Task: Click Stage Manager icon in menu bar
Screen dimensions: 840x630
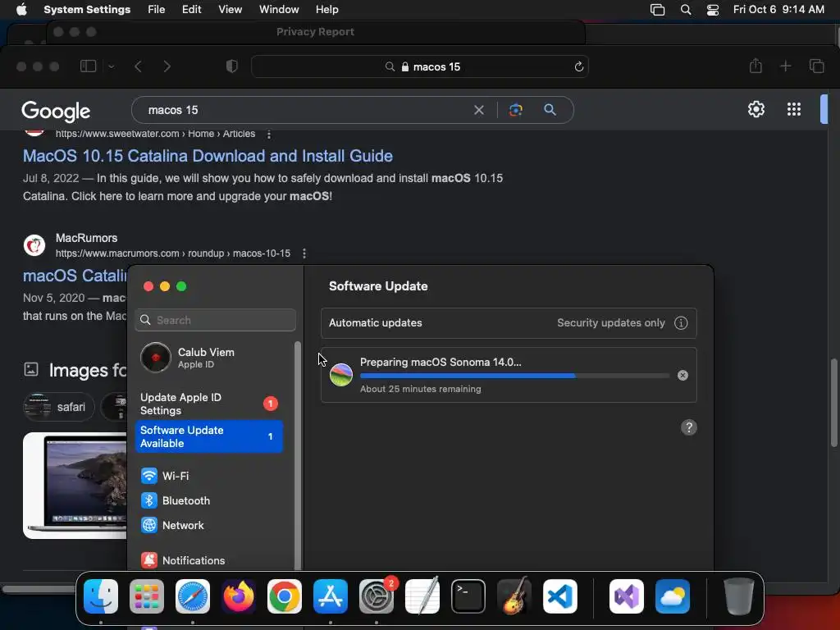Action: tap(657, 10)
